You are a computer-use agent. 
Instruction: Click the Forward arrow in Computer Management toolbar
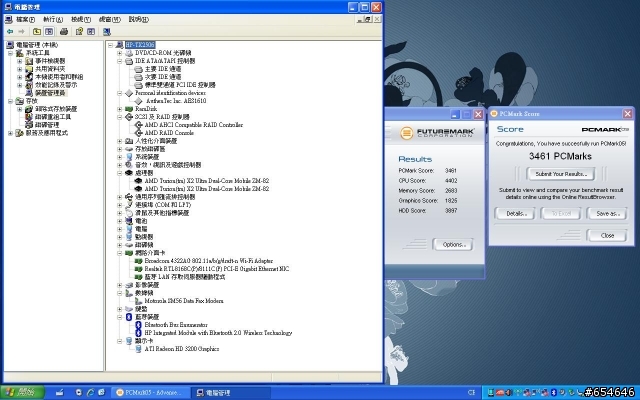[x=21, y=31]
